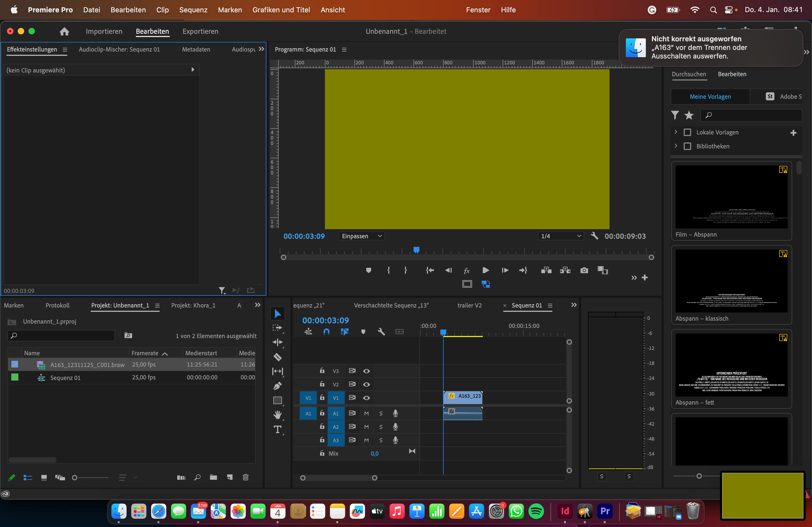The height and width of the screenshot is (527, 812).
Task: Click the Add Marker icon in Program monitor
Action: (368, 270)
